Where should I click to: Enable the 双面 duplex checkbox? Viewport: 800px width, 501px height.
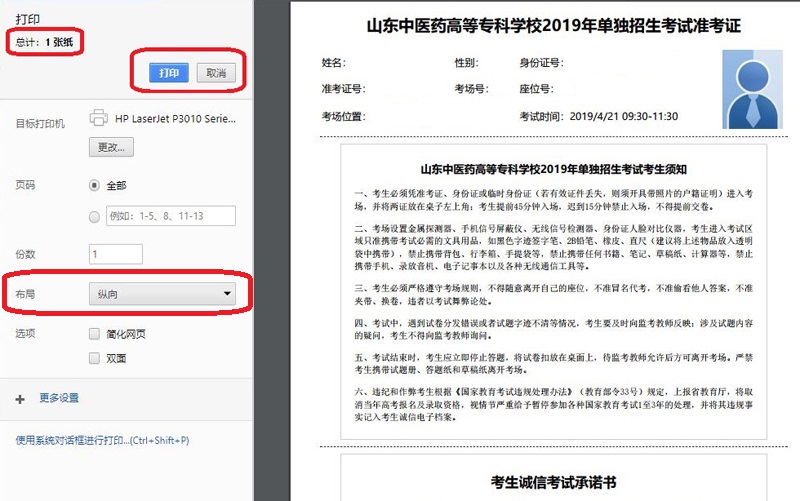click(x=94, y=358)
